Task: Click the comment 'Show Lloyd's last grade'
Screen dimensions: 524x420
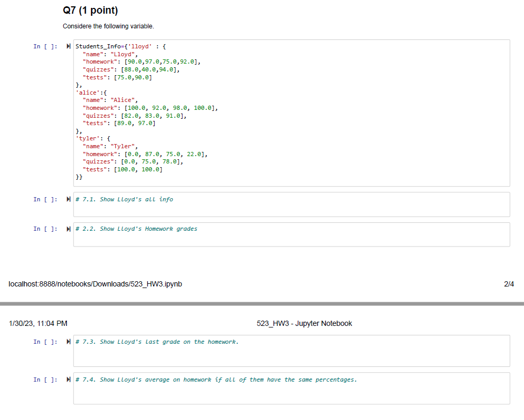Action: 157,342
